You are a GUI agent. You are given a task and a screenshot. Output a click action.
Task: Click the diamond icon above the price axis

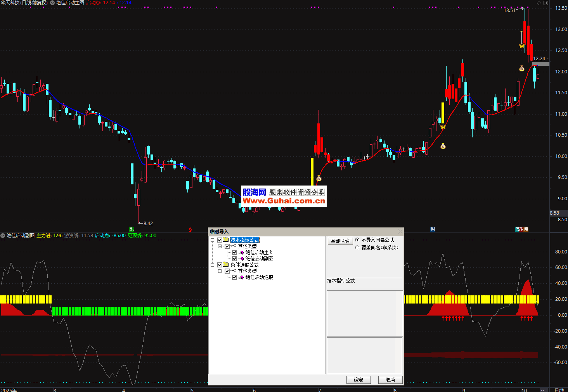coord(539,3)
